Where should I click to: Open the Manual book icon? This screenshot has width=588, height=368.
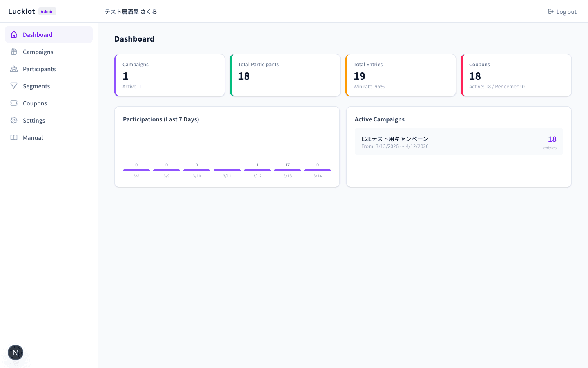pyautogui.click(x=14, y=137)
